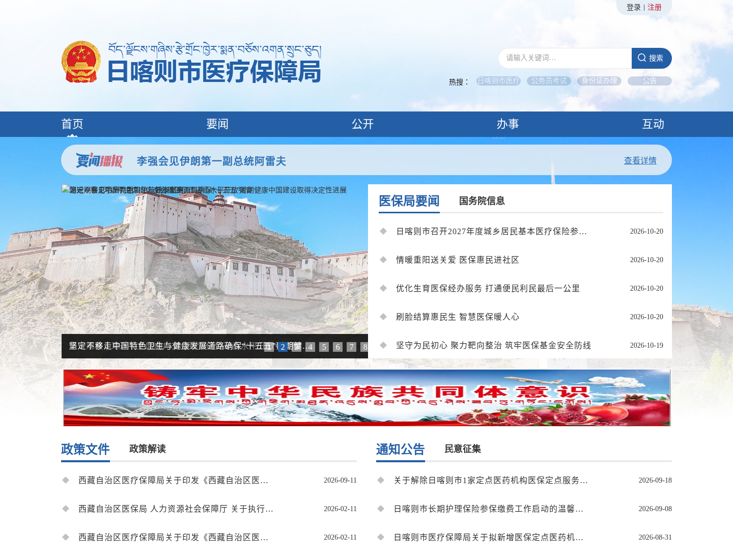This screenshot has width=733, height=560.
Task: Click the date 2026-09-18 in notice list
Action: (x=655, y=480)
